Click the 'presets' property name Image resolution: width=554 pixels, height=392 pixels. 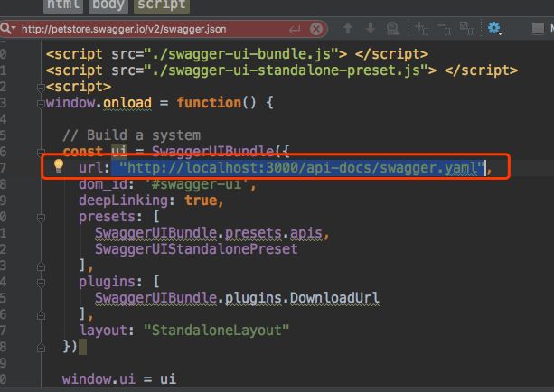tap(107, 217)
